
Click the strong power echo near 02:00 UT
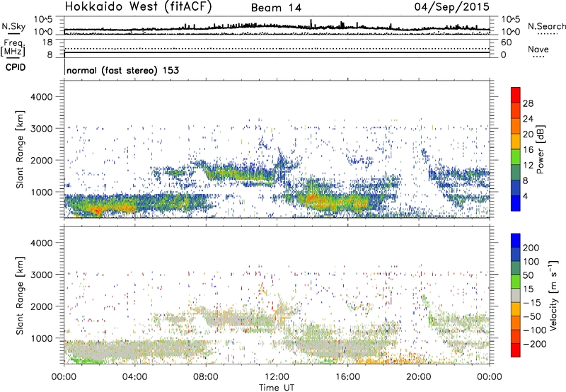pos(96,209)
